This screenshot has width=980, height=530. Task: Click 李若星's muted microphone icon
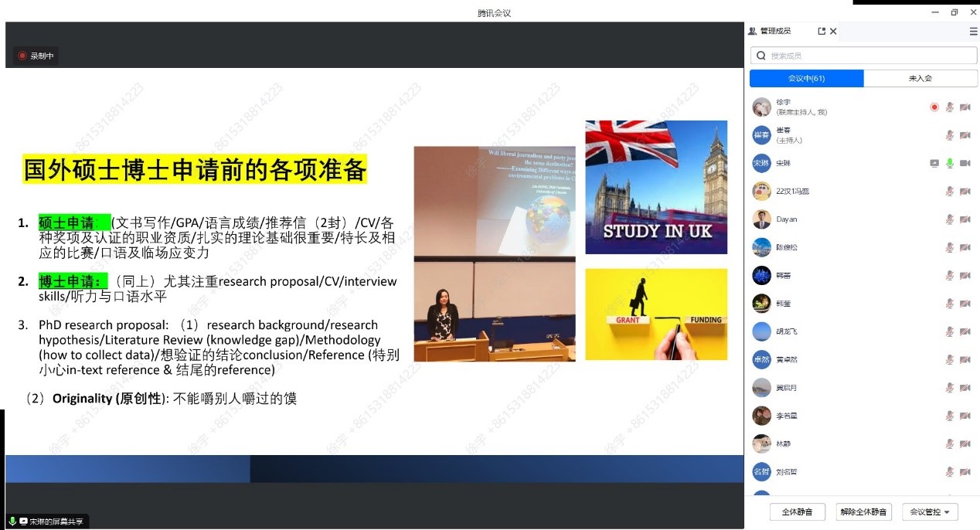pos(950,416)
